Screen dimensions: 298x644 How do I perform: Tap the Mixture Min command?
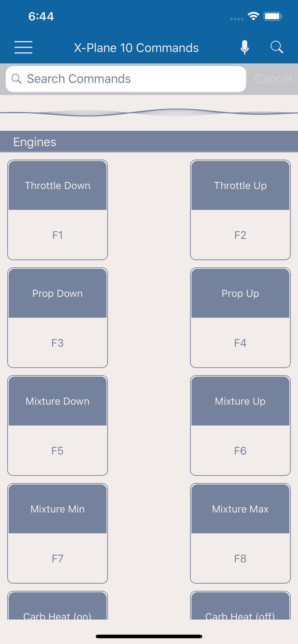[x=58, y=533]
